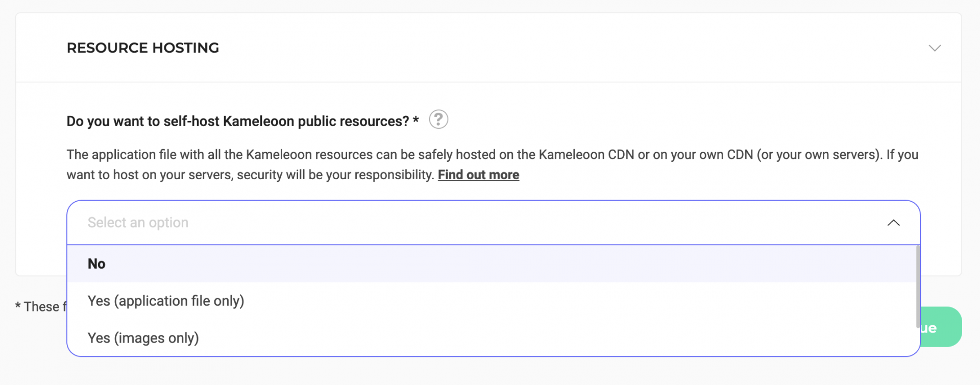The height and width of the screenshot is (385, 980).
Task: Click the RESOURCE HOSTING heading
Action: [x=143, y=48]
